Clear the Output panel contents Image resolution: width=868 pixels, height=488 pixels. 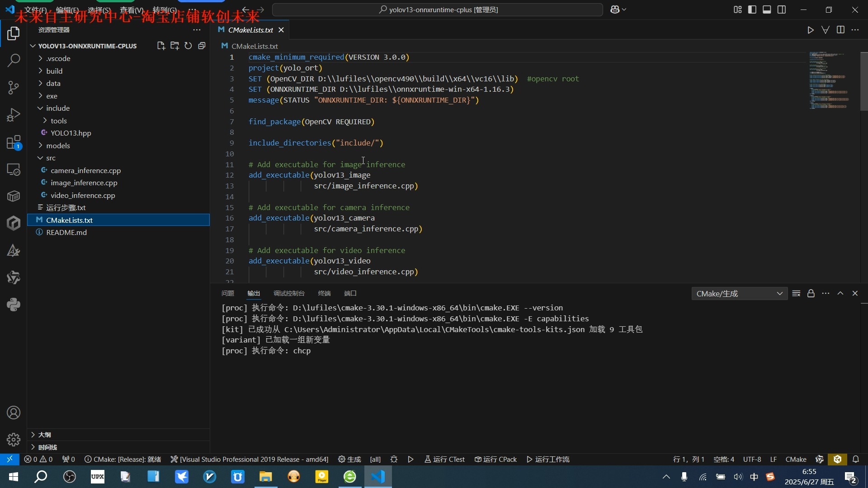[796, 293]
